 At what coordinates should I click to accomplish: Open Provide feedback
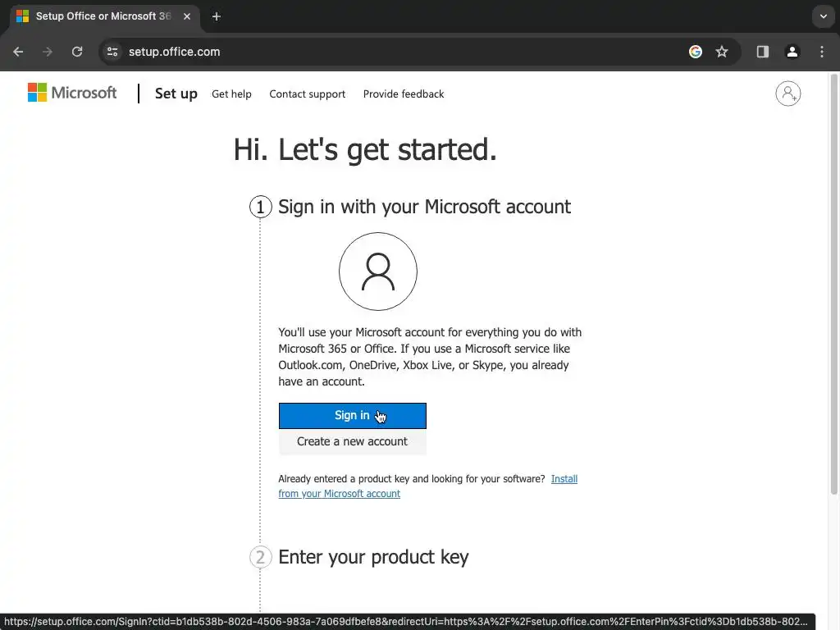click(x=404, y=94)
